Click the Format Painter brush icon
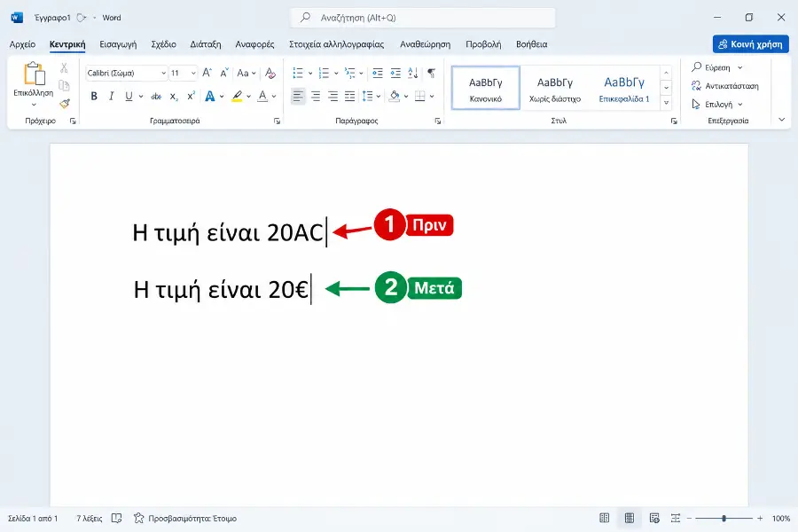The image size is (798, 532). pos(65,104)
